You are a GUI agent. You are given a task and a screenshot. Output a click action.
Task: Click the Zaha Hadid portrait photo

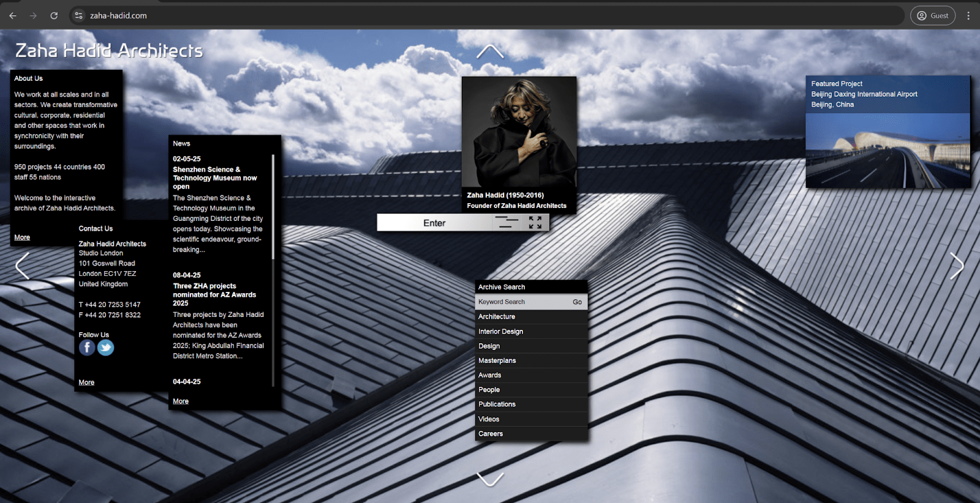pos(519,132)
